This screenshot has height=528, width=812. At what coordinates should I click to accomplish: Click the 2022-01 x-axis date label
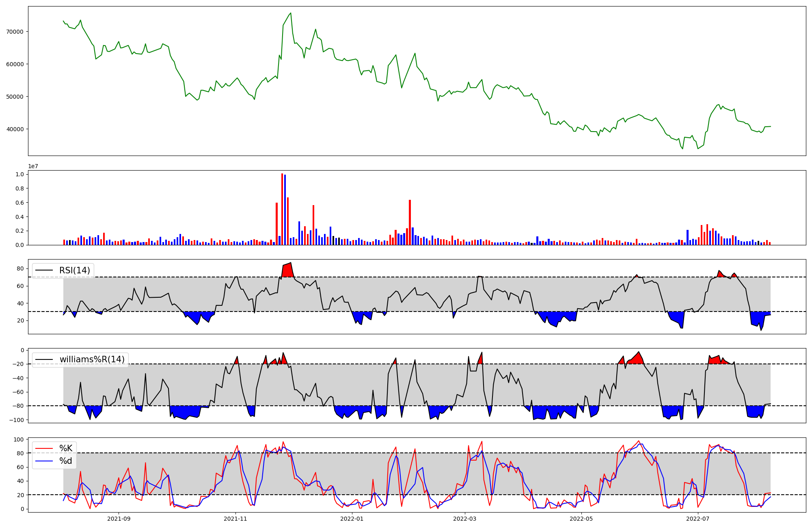352,519
